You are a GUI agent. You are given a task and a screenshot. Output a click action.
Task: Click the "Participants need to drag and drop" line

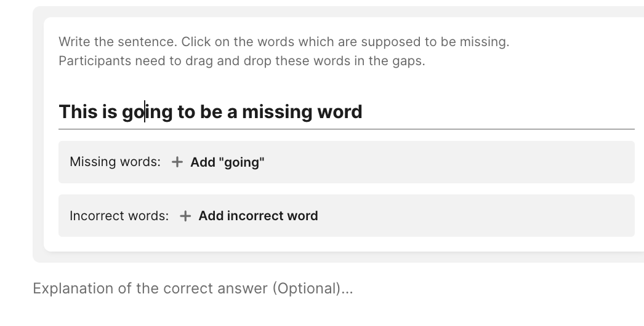[242, 62]
